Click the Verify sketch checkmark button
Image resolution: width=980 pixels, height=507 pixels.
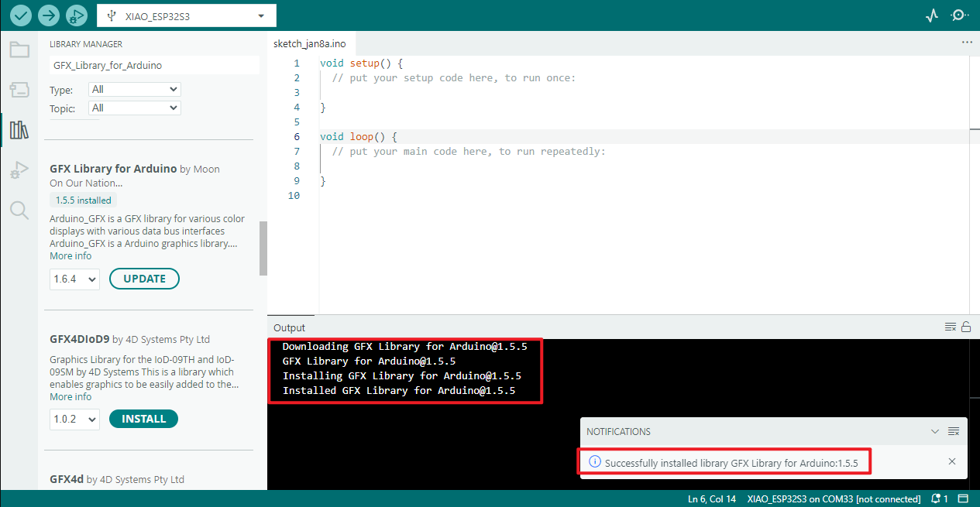coord(21,15)
